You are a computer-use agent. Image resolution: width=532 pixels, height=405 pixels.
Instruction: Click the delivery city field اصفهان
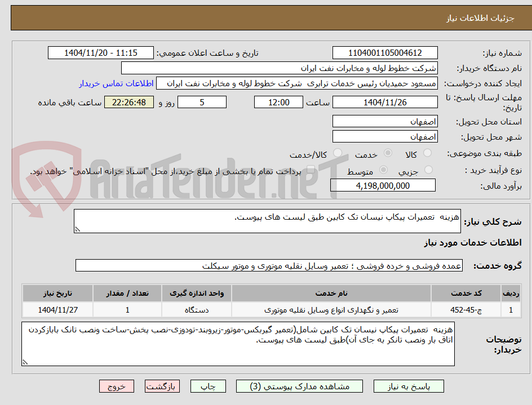pyautogui.click(x=385, y=137)
